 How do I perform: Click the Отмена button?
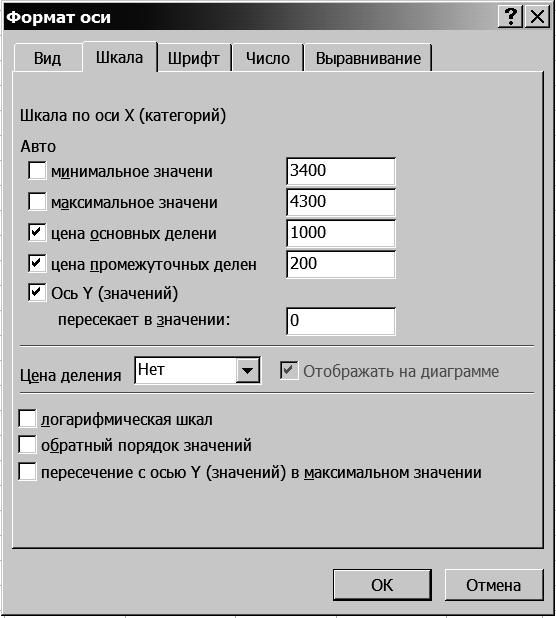494,585
